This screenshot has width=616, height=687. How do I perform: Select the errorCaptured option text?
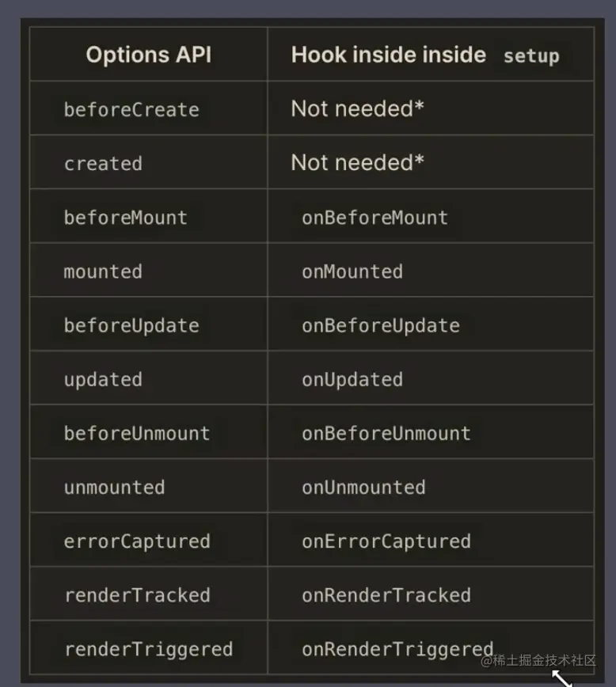[137, 541]
